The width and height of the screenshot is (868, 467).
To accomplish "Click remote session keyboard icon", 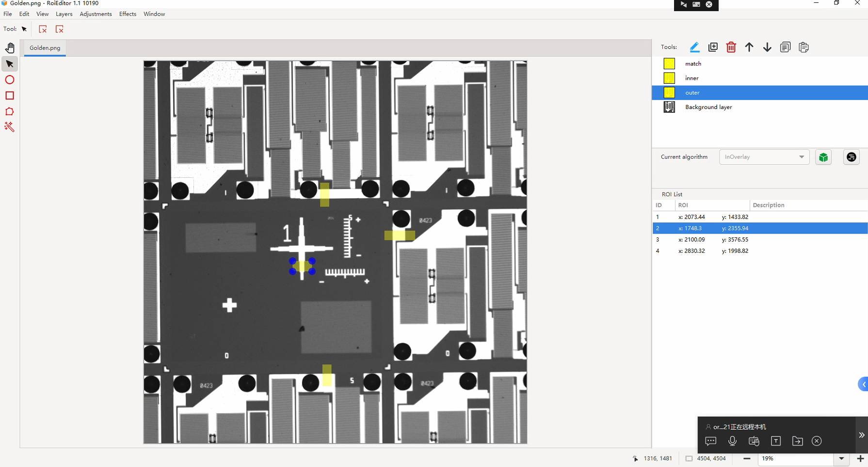I will (754, 441).
